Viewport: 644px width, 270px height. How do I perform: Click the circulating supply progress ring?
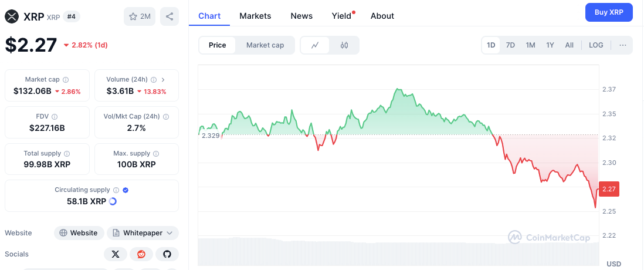113,201
